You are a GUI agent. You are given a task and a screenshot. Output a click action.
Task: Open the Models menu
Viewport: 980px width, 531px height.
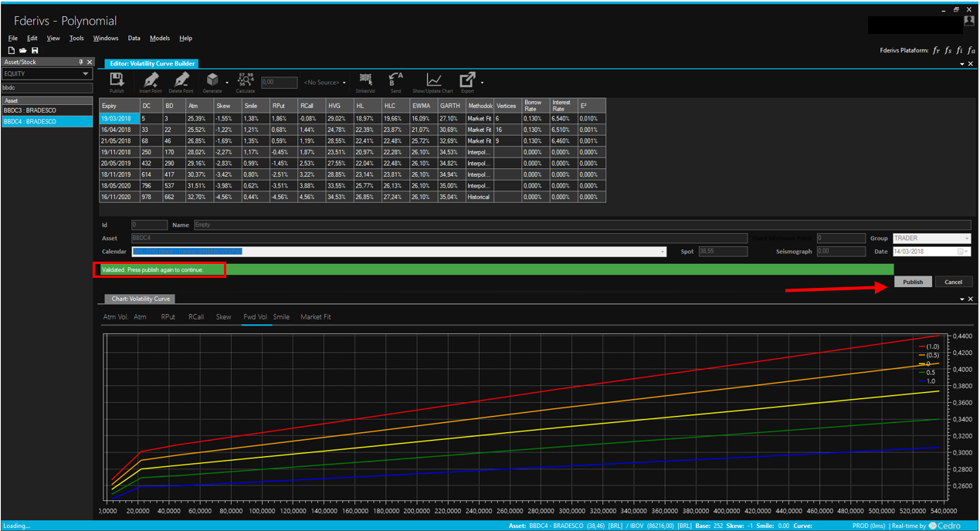click(160, 38)
